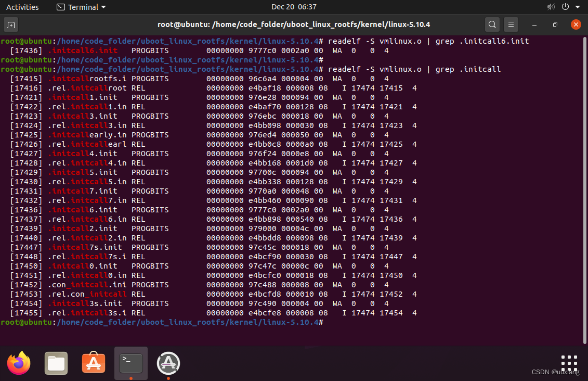This screenshot has width=588, height=381.
Task: Click section index [17455]
Action: point(26,313)
